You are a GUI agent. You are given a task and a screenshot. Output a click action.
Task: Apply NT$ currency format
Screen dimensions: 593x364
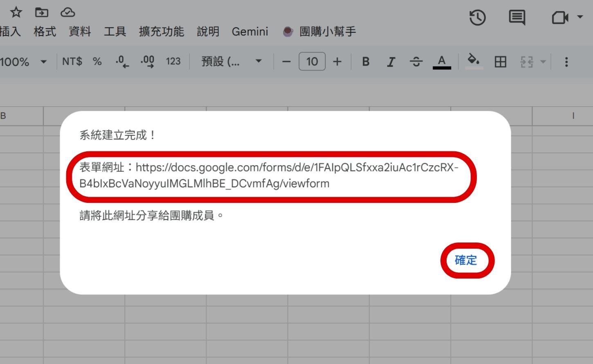(x=72, y=61)
